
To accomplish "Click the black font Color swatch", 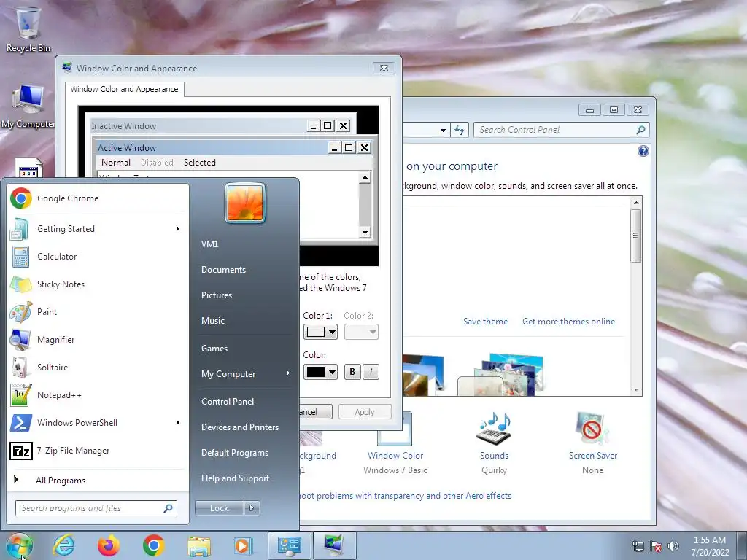I will [x=315, y=372].
